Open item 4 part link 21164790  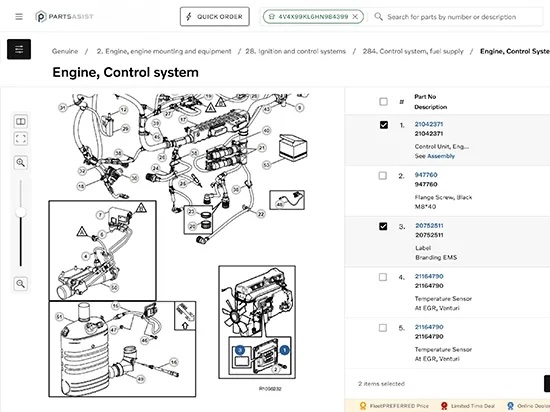click(x=429, y=276)
